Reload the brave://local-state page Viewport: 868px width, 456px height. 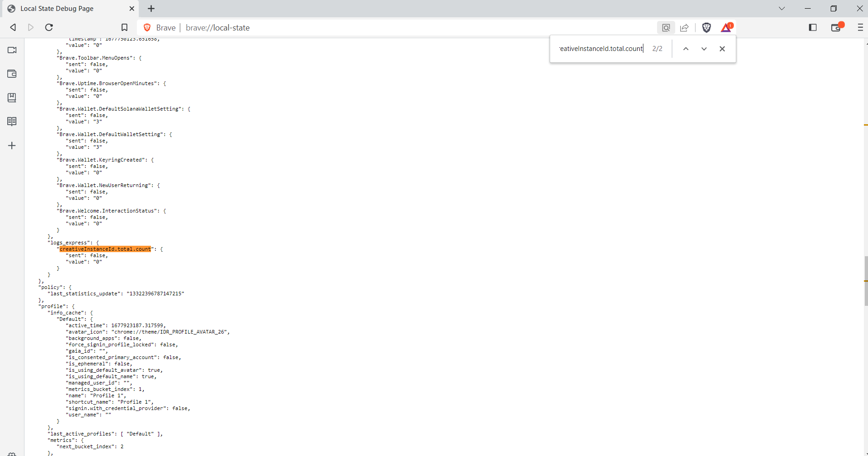[x=48, y=27]
